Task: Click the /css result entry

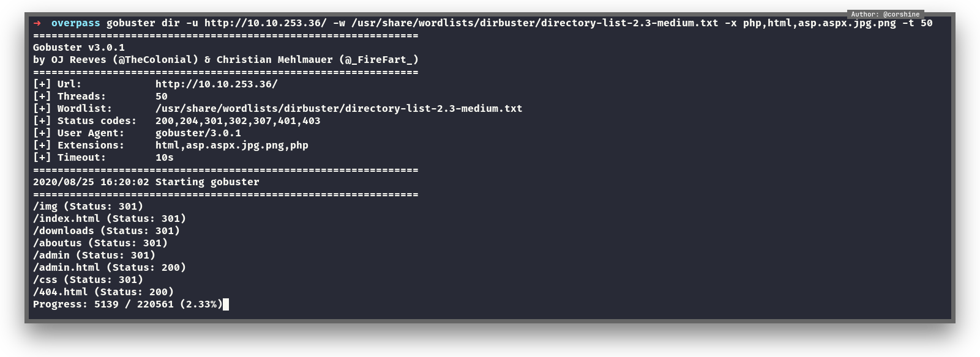Action: (x=88, y=280)
